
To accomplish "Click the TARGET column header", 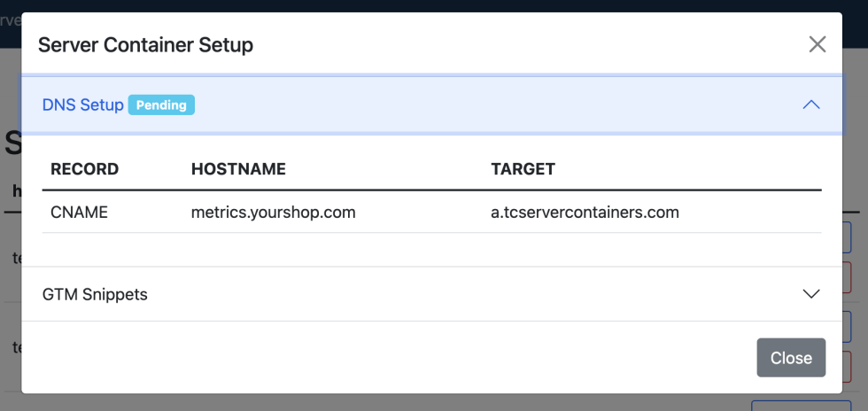I will (x=523, y=169).
